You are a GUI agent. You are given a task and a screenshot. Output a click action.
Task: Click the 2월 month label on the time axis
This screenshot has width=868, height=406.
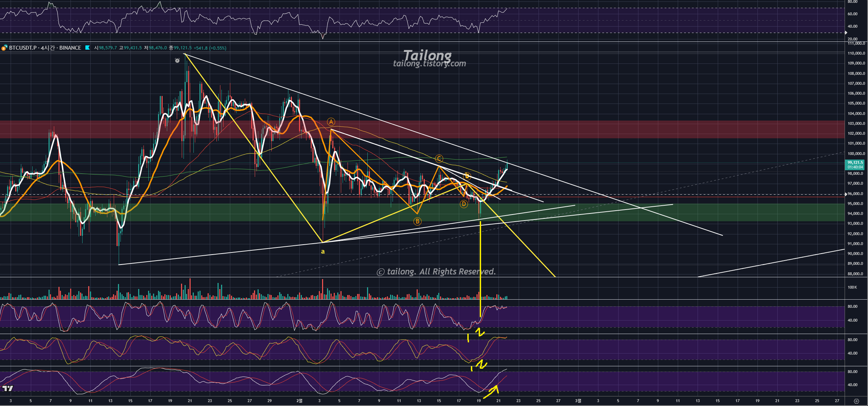pos(299,401)
